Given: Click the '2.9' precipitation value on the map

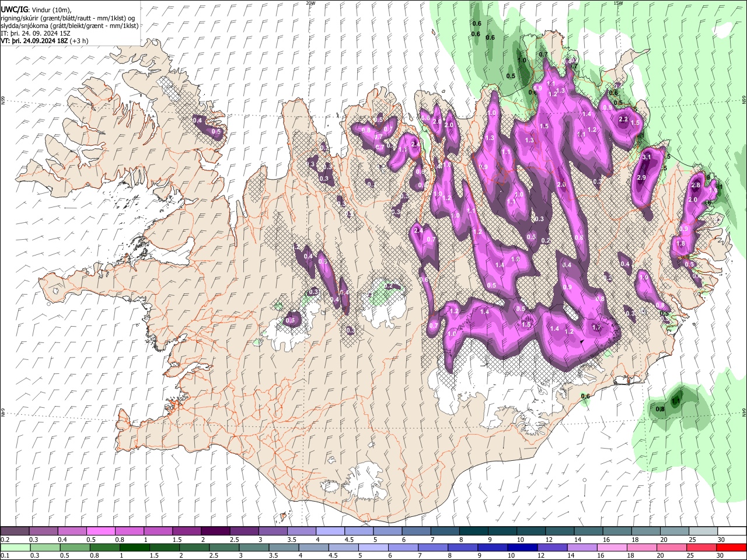Looking at the screenshot, I should click(641, 177).
